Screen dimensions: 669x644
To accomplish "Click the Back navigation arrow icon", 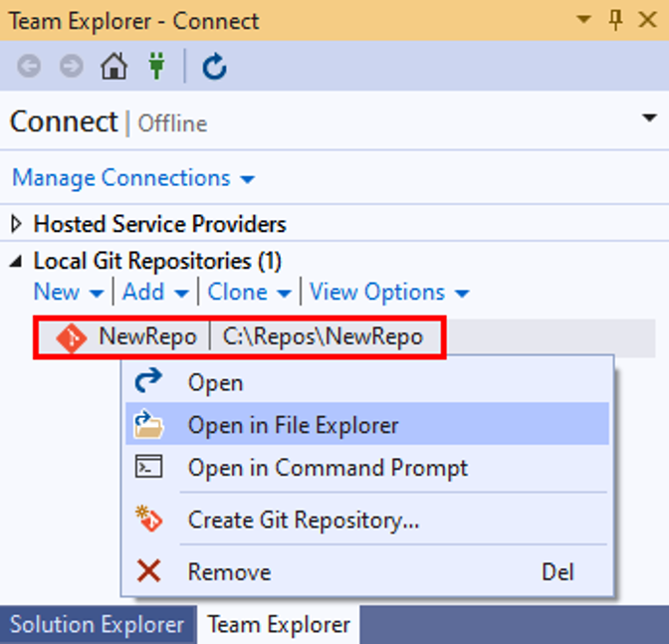I will click(x=29, y=67).
